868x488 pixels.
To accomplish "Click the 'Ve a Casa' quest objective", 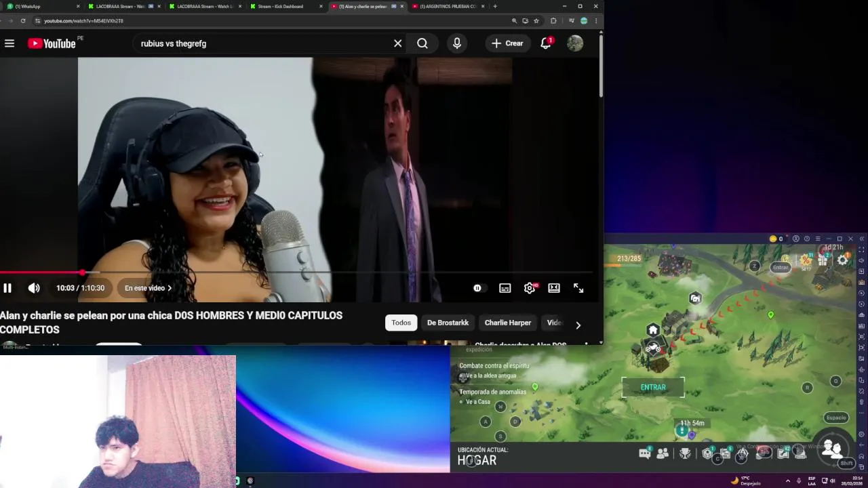I will tap(477, 402).
